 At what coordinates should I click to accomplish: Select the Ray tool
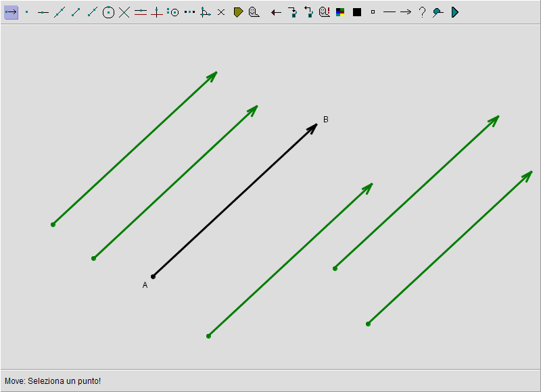pyautogui.click(x=92, y=12)
